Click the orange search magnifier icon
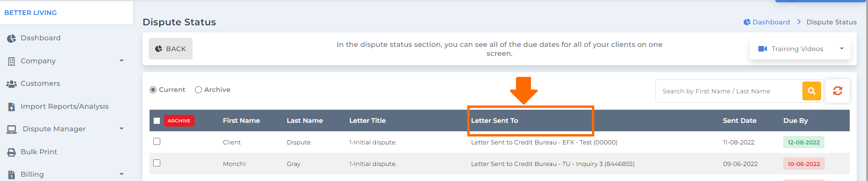868x181 pixels. coord(811,91)
